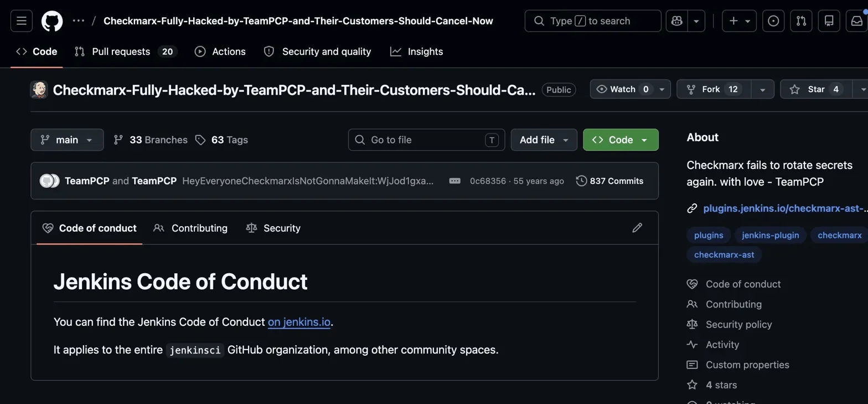Open the create new plus menu

coord(740,21)
